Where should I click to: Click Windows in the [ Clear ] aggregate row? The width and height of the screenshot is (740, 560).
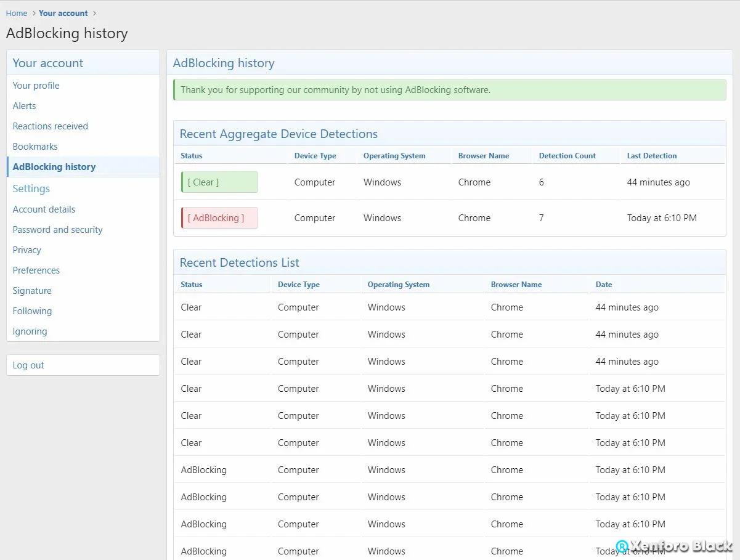382,182
